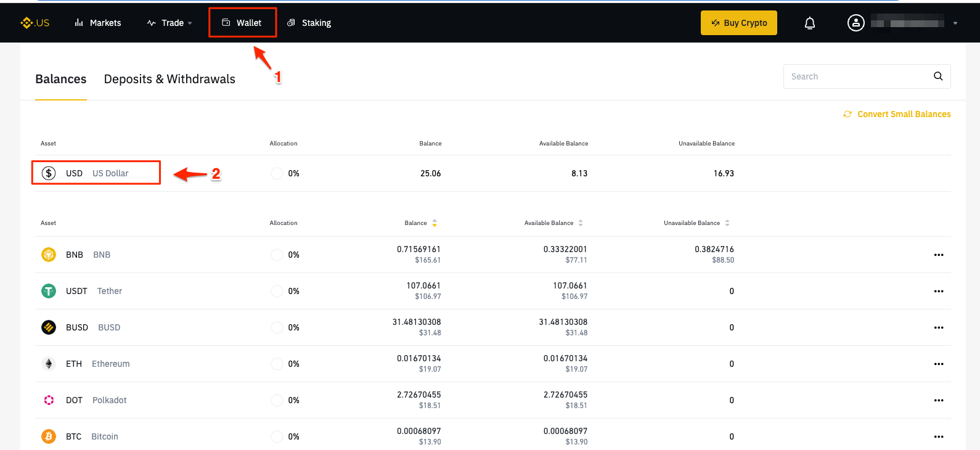Image resolution: width=980 pixels, height=450 pixels.
Task: Open the Wallet page
Action: [x=242, y=23]
